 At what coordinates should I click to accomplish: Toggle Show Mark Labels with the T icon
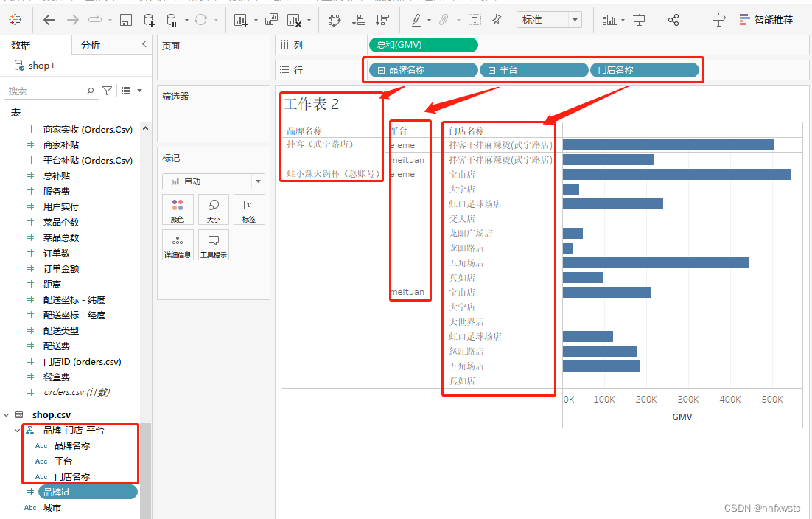(x=474, y=20)
